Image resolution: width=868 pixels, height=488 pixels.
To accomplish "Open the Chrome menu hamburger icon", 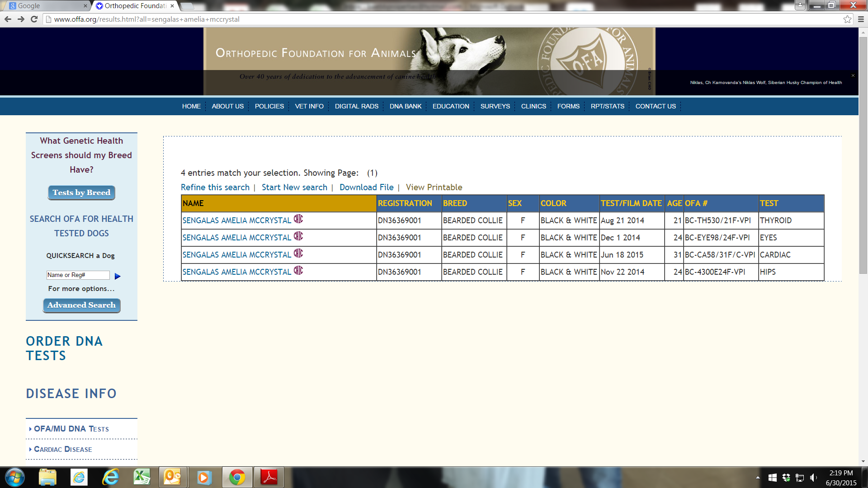I will coord(861,19).
